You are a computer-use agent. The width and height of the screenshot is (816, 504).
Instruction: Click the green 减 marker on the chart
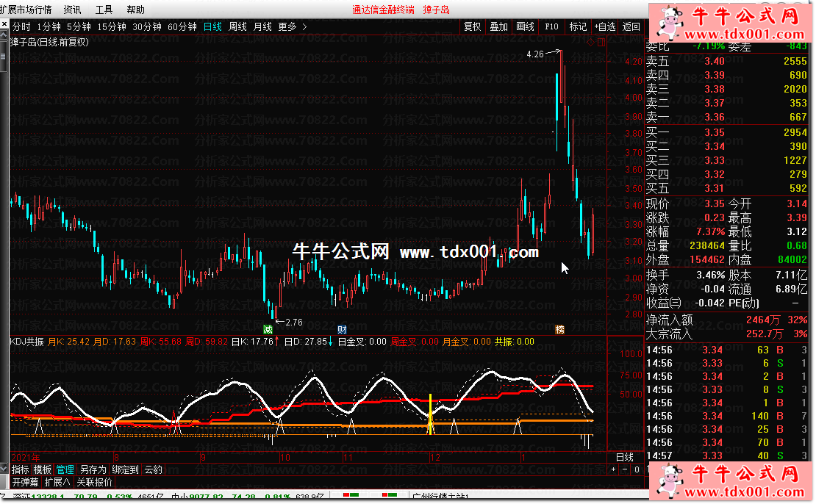[268, 329]
